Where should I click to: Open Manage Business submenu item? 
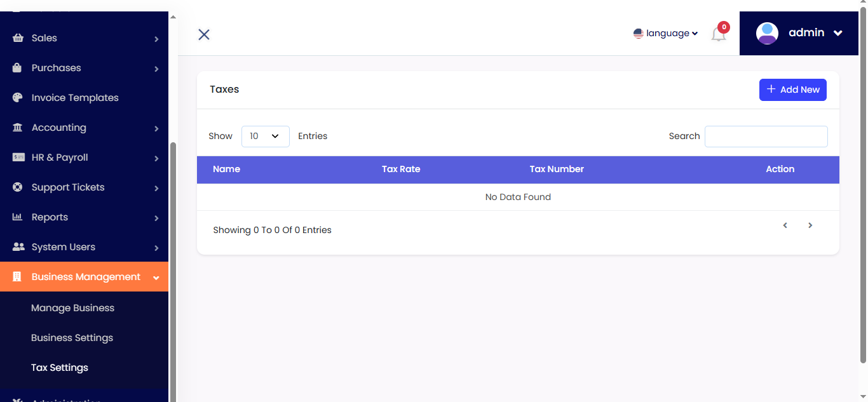tap(73, 308)
